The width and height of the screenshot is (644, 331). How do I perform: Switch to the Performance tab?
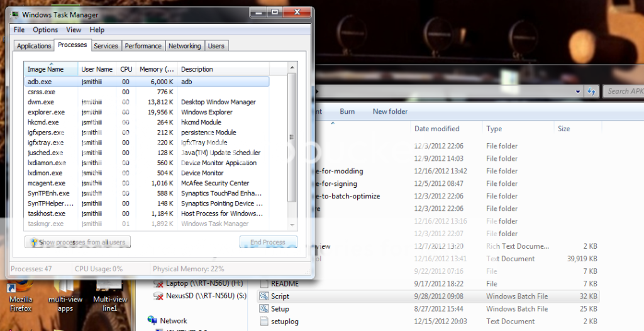(x=143, y=46)
